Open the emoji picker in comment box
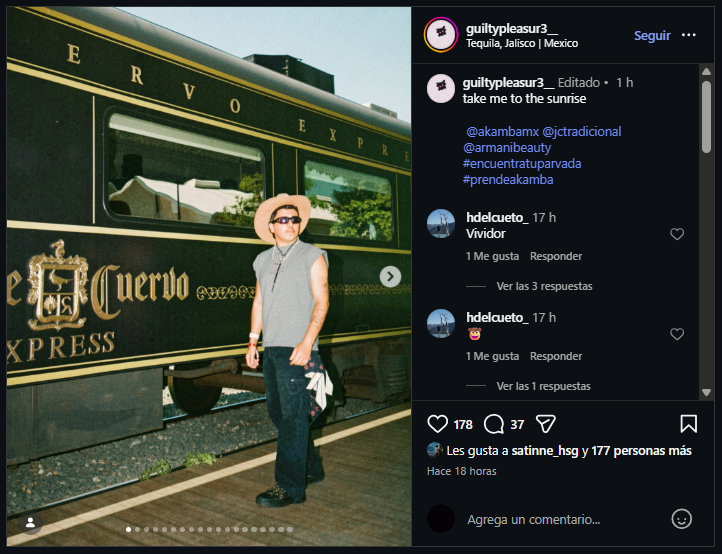Screen dimensions: 722x554 (x=681, y=519)
